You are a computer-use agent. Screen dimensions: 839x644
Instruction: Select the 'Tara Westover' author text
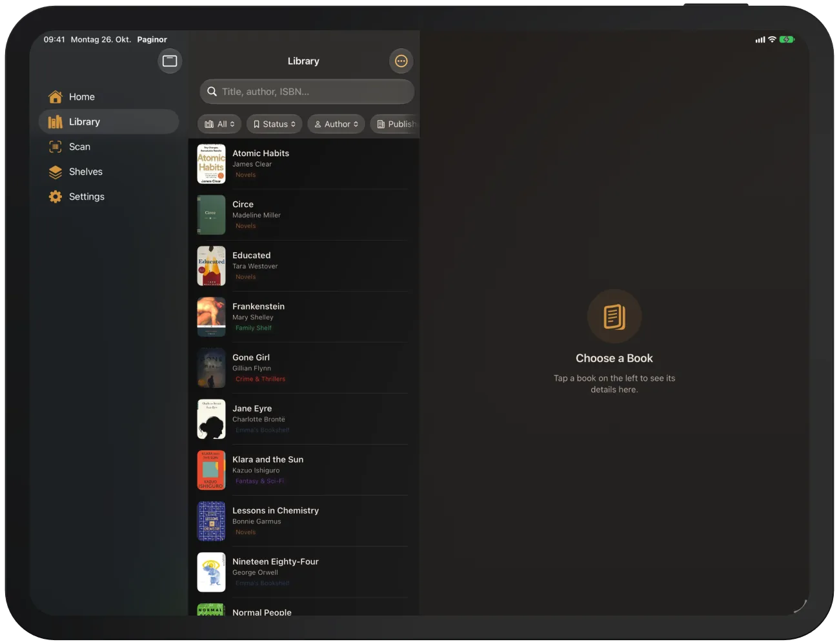[x=255, y=267]
